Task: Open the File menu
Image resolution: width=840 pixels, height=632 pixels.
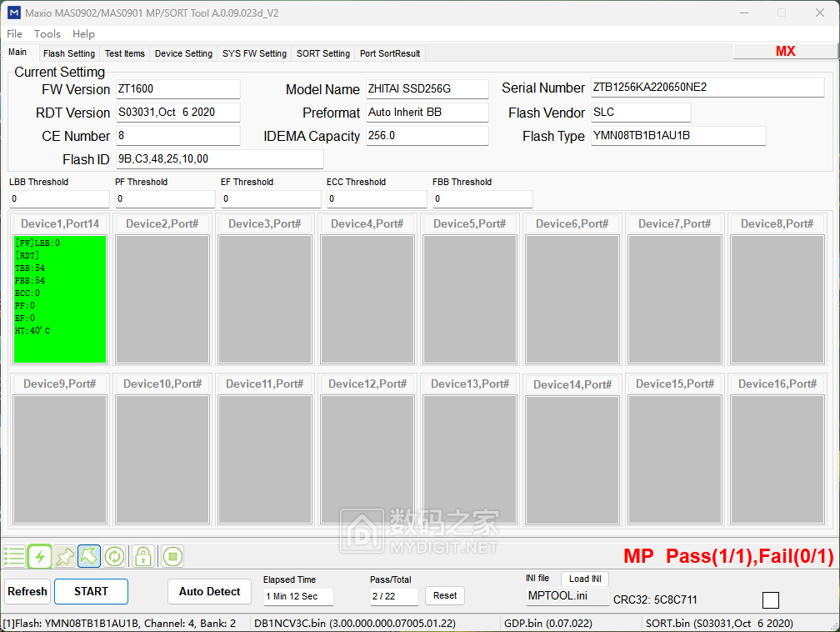Action: coord(14,34)
